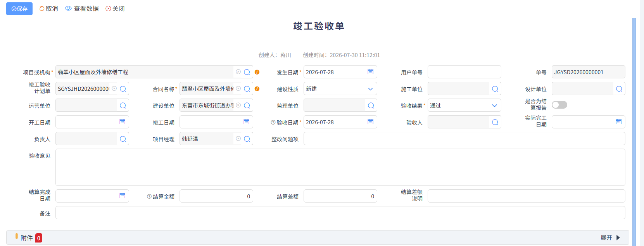Screen dimensions: 644x246
Task: Expand the 附件 section with 展开
Action: [611, 238]
